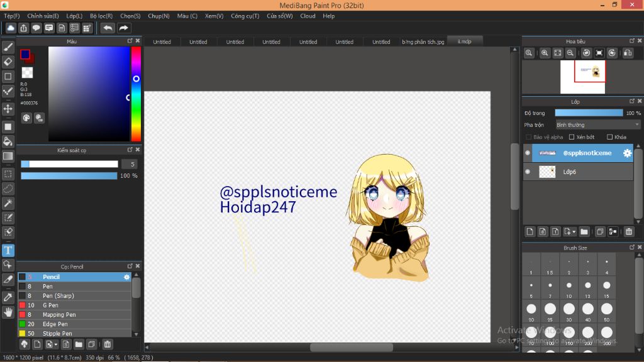Click the Zoom out icon in navigator

pyautogui.click(x=570, y=53)
